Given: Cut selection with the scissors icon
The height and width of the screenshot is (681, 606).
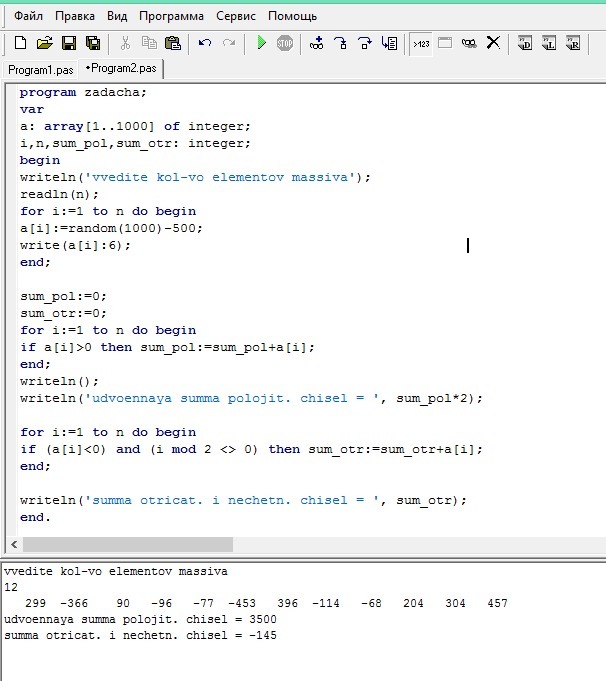Looking at the screenshot, I should click(x=125, y=43).
